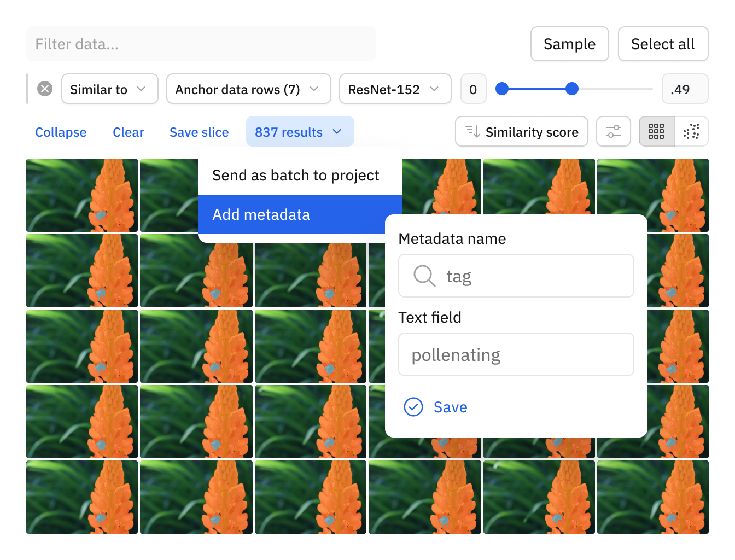Click the maximum similarity value field showing .49
Screen dimensions: 735x560
[x=685, y=89]
